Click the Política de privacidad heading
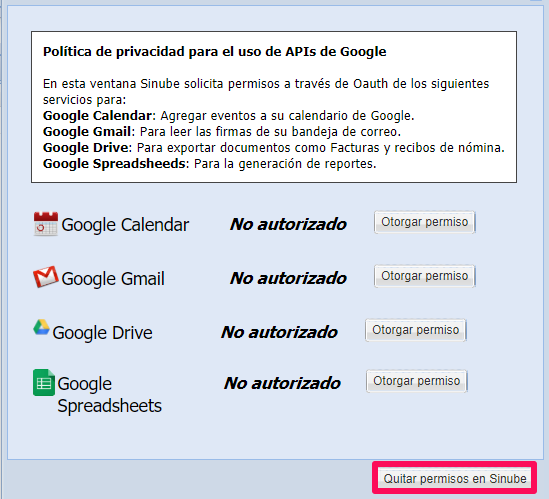 point(215,51)
